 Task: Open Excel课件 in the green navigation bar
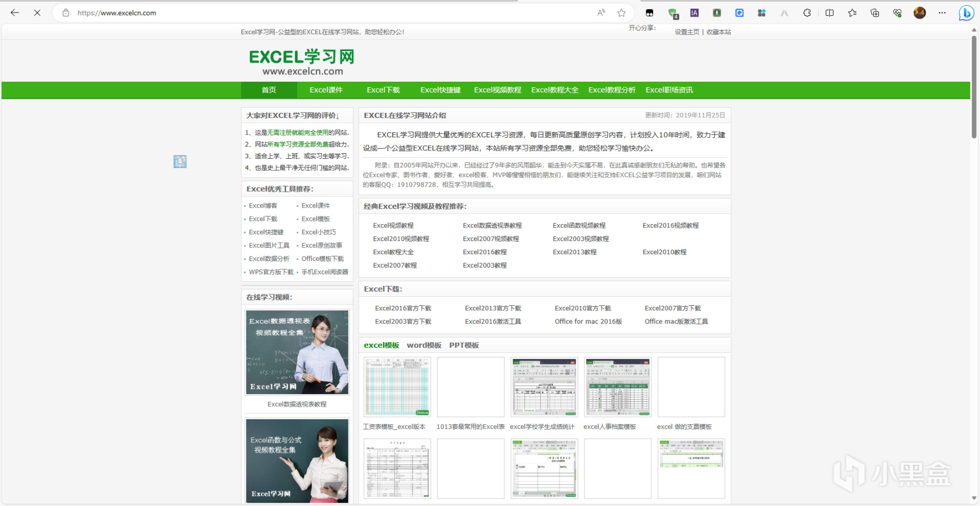pos(326,90)
